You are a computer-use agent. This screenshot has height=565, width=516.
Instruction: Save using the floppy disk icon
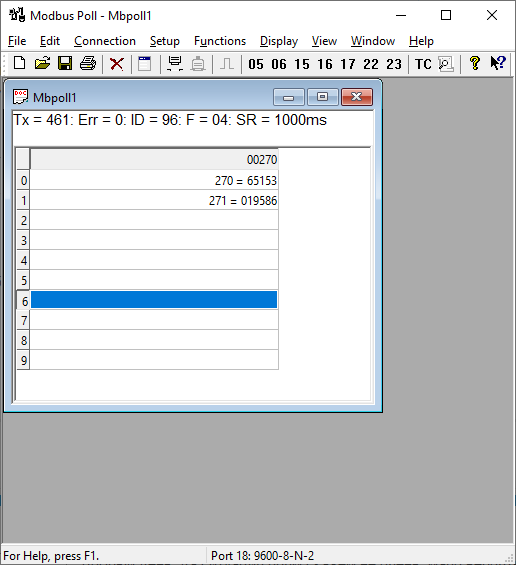pyautogui.click(x=65, y=64)
